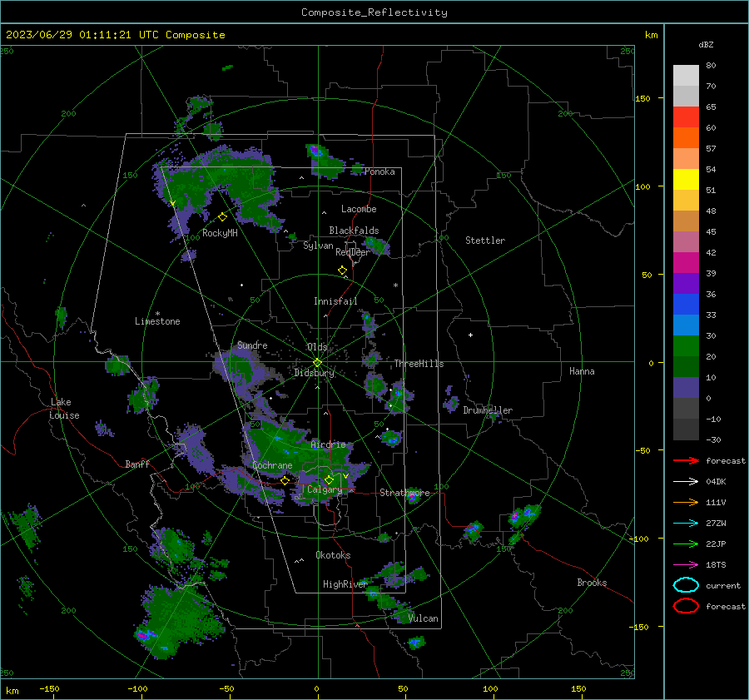The image size is (749, 700).
Task: Click the Sylvan label on the map
Action: coord(318,246)
